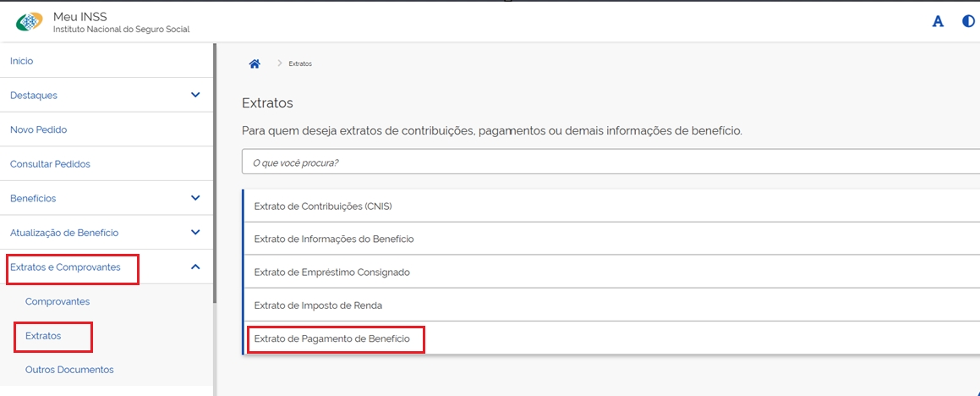Open Outros Documentos submenu item
Viewport: 980px width, 396px height.
coord(69,370)
